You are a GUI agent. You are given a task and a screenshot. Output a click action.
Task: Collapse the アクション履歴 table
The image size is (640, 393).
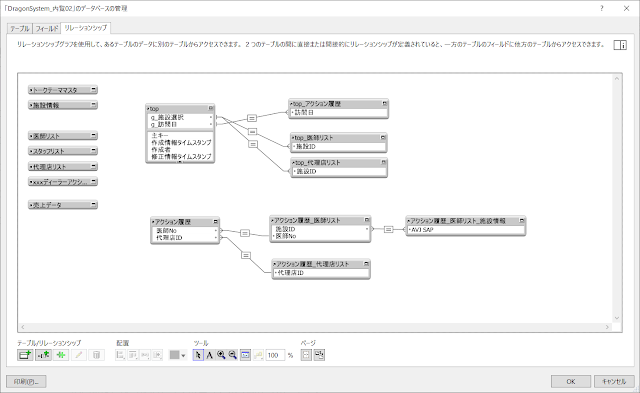point(216,222)
